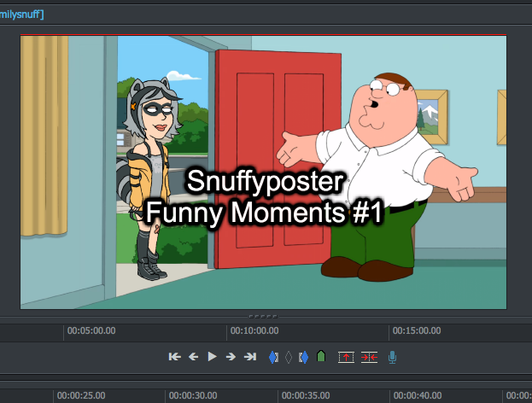The image size is (532, 403).
Task: Step forward one frame
Action: pyautogui.click(x=231, y=357)
